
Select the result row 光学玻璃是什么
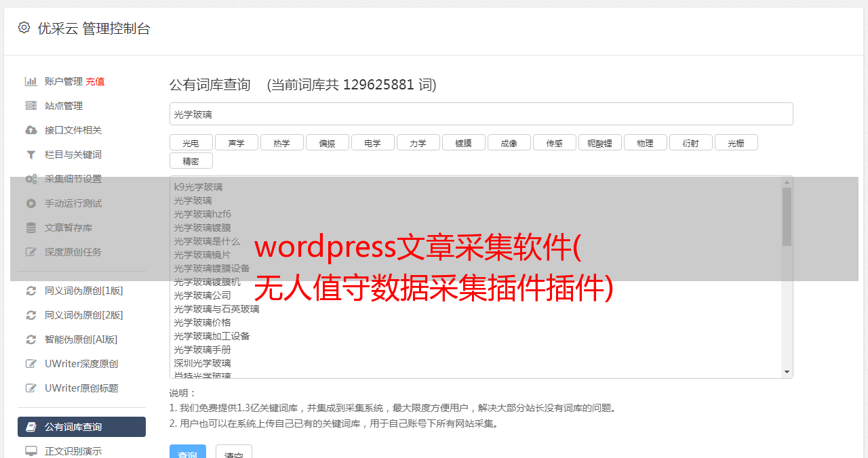coord(207,241)
